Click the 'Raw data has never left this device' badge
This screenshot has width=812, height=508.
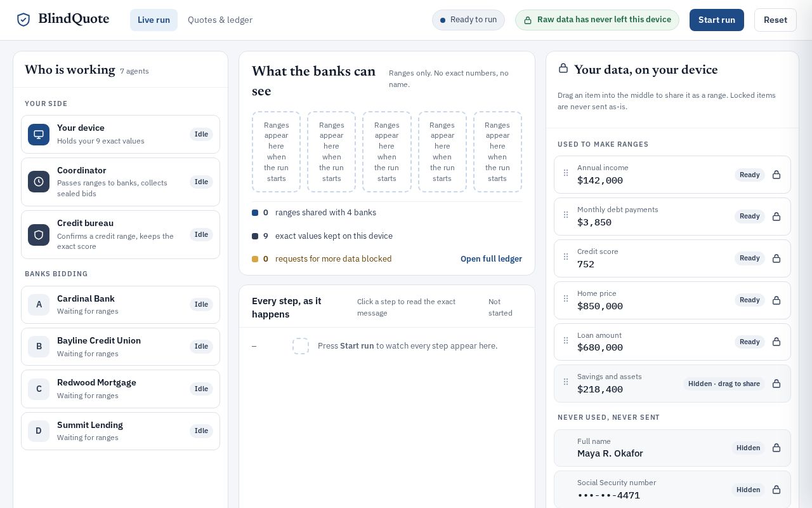pyautogui.click(x=597, y=20)
